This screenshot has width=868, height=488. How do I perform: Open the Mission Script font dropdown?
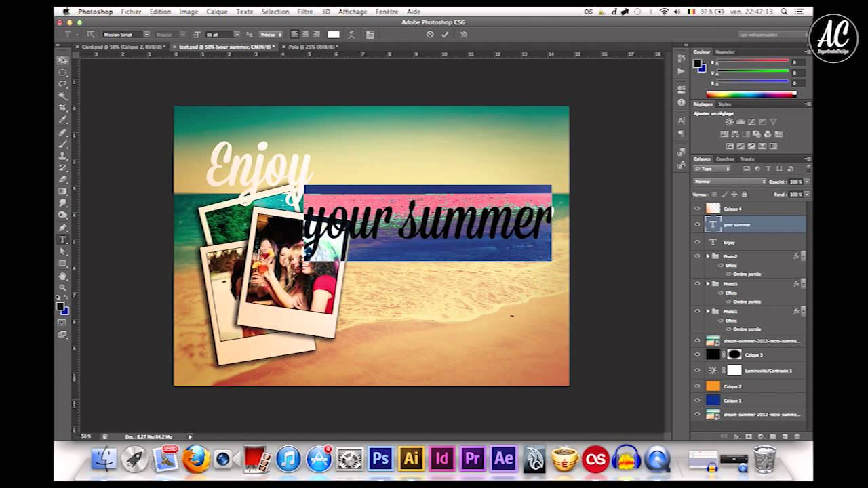click(x=146, y=34)
